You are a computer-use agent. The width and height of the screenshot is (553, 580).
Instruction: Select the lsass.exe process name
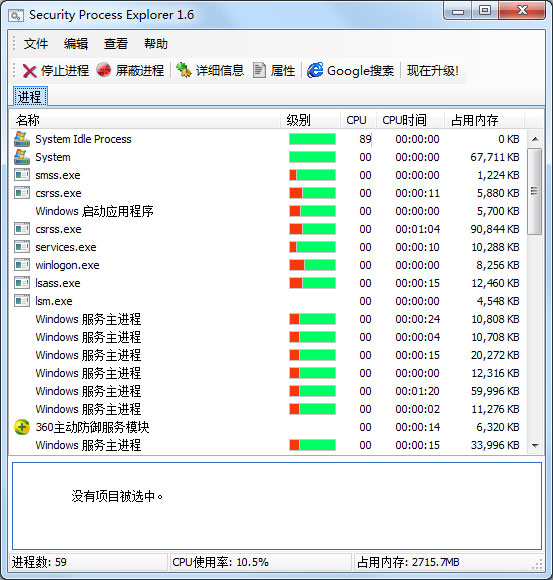tap(58, 283)
